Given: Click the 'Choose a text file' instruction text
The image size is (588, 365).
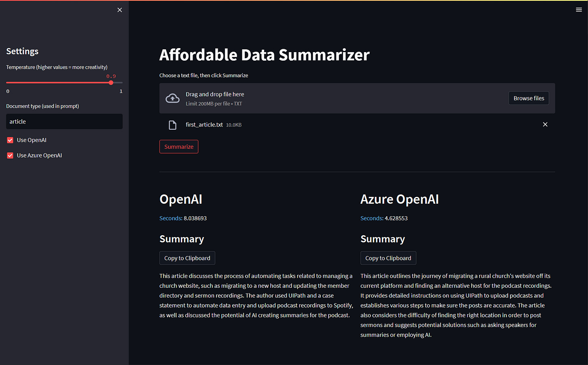Looking at the screenshot, I should 204,76.
